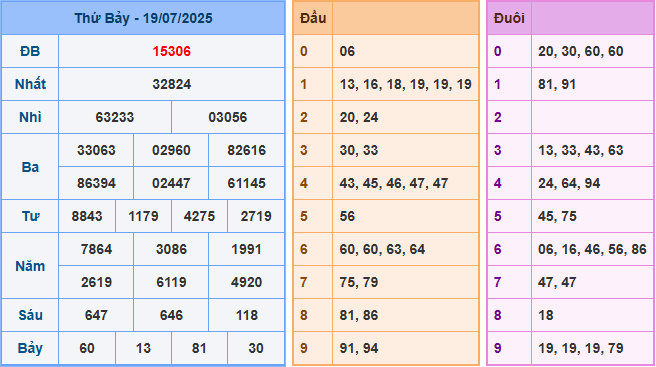This screenshot has height=367, width=656.
Task: Click Ba prize number 02447
Action: click(171, 183)
